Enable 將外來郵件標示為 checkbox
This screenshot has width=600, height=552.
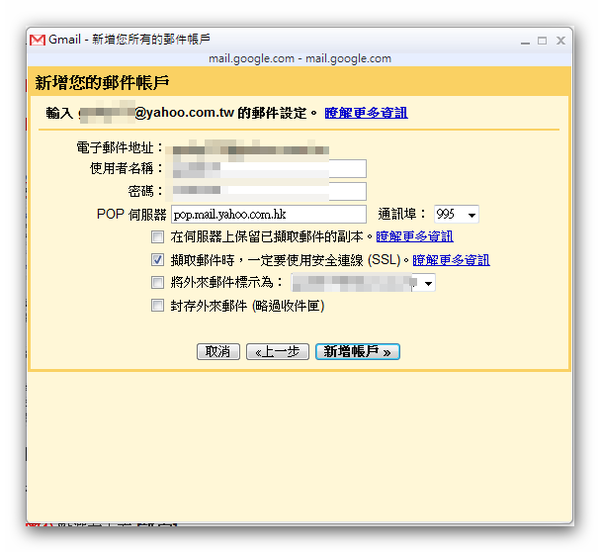(157, 283)
